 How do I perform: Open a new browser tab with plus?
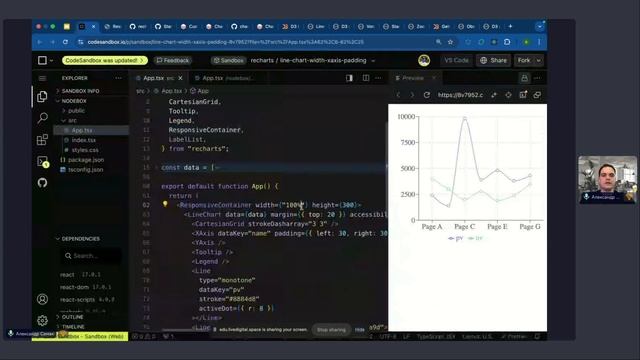510,27
